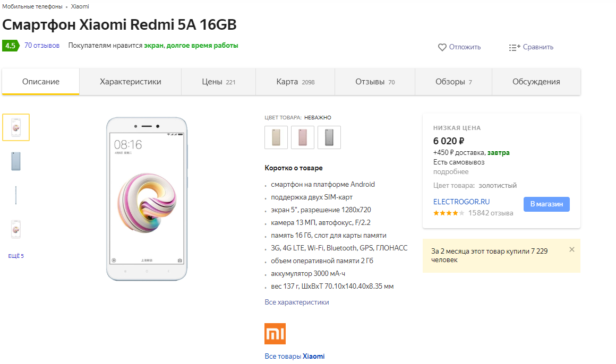Click the compare list icon
Screen dimensions: 616x364
(515, 47)
